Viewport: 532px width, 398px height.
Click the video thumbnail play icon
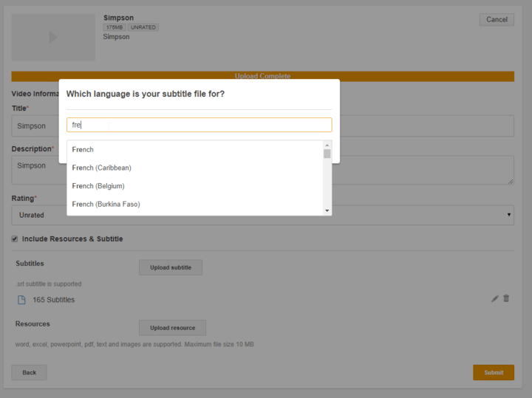[52, 37]
